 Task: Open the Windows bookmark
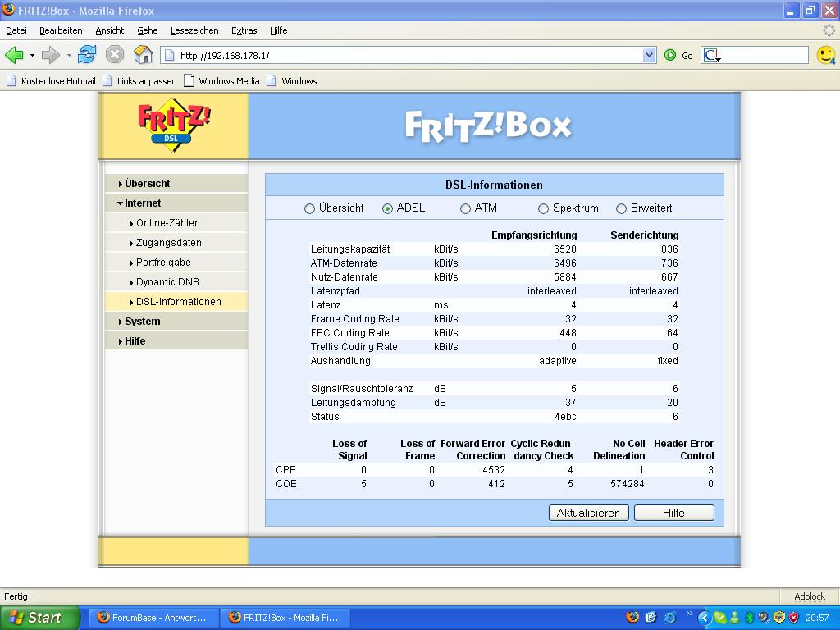292,81
